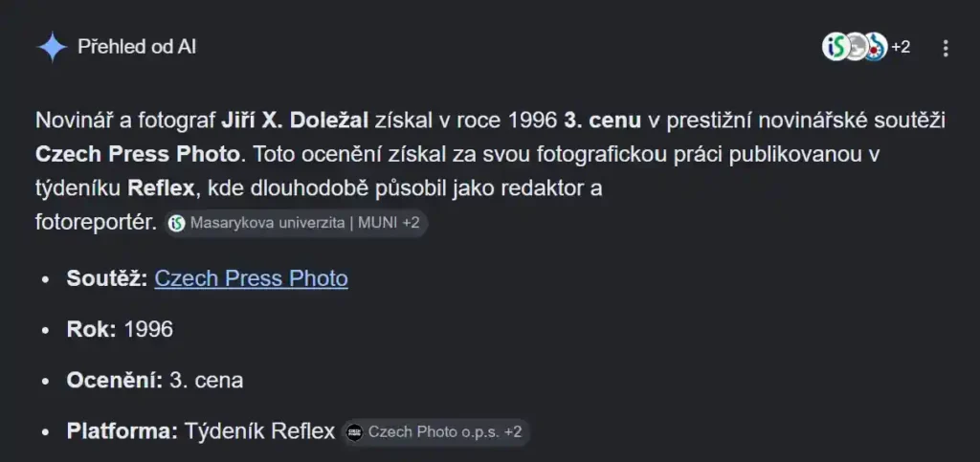Open the IS MUNI source favicon in header

click(x=835, y=47)
